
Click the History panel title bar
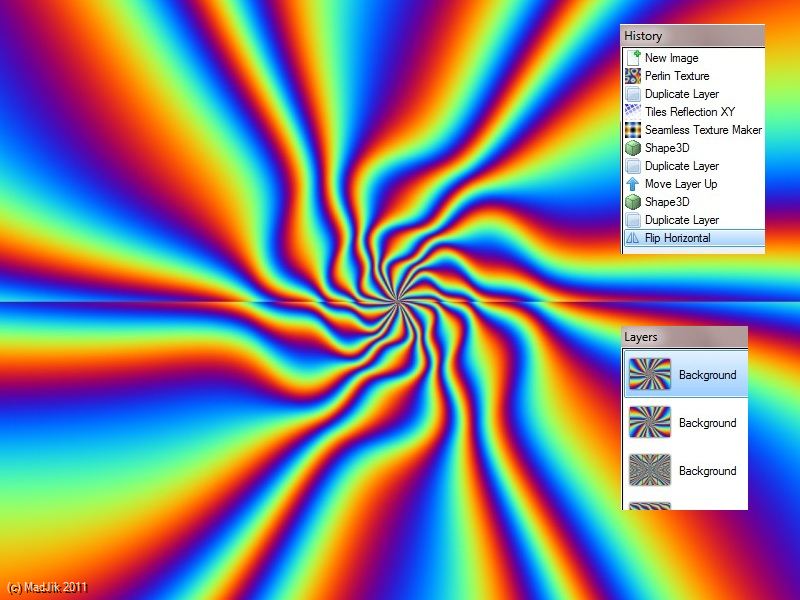click(692, 36)
